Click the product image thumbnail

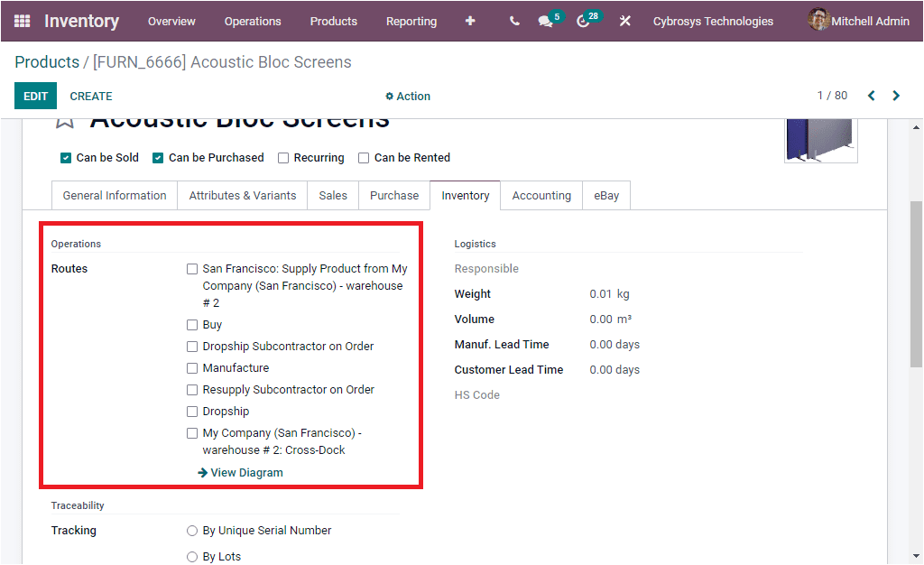pos(820,140)
